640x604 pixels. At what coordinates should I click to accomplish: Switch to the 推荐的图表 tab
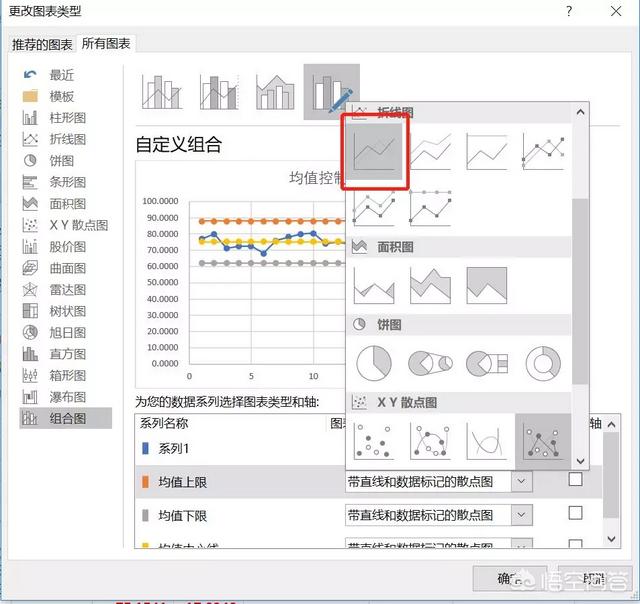point(42,45)
